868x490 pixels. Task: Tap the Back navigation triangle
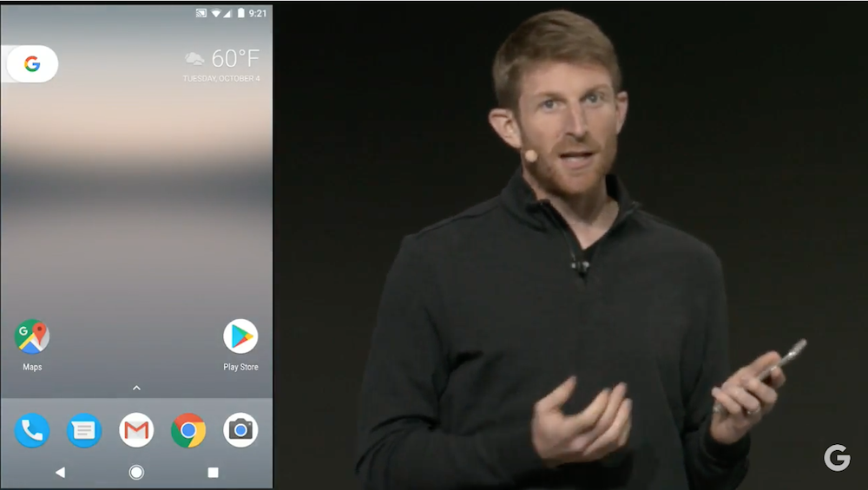coord(61,473)
